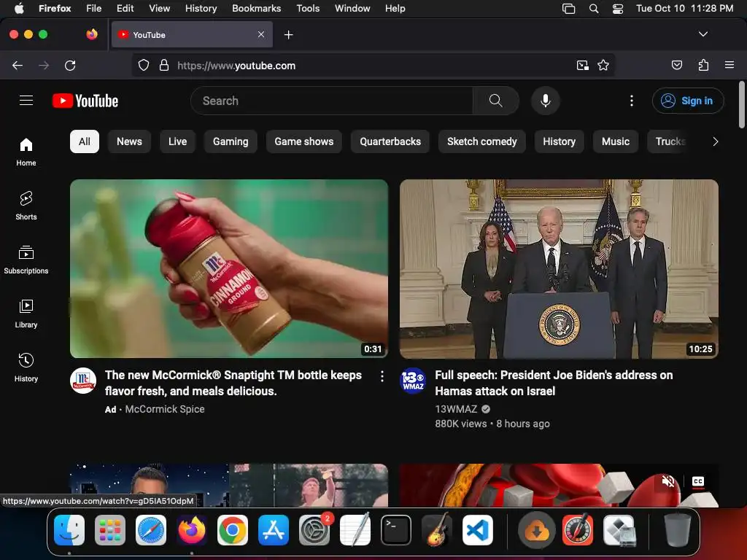This screenshot has height=560, width=747.
Task: Click the site padlock icon
Action: 164,65
